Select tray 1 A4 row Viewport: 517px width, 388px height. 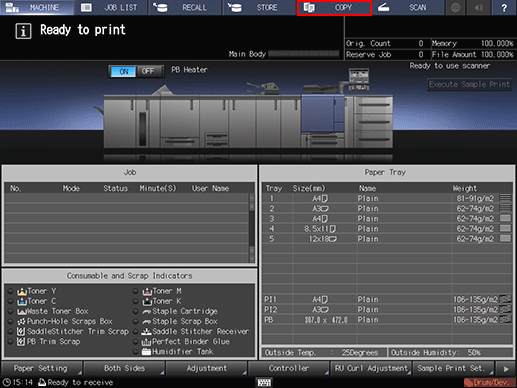pos(387,199)
